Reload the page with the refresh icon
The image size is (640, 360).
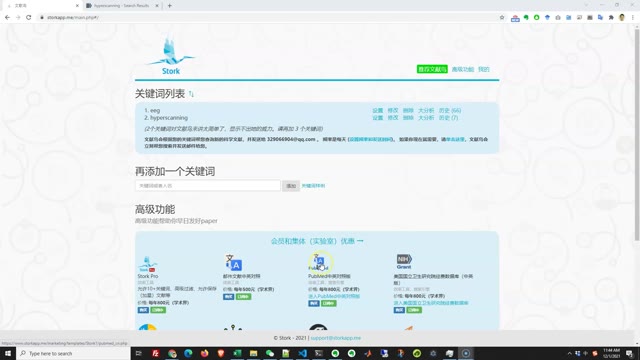(29, 18)
